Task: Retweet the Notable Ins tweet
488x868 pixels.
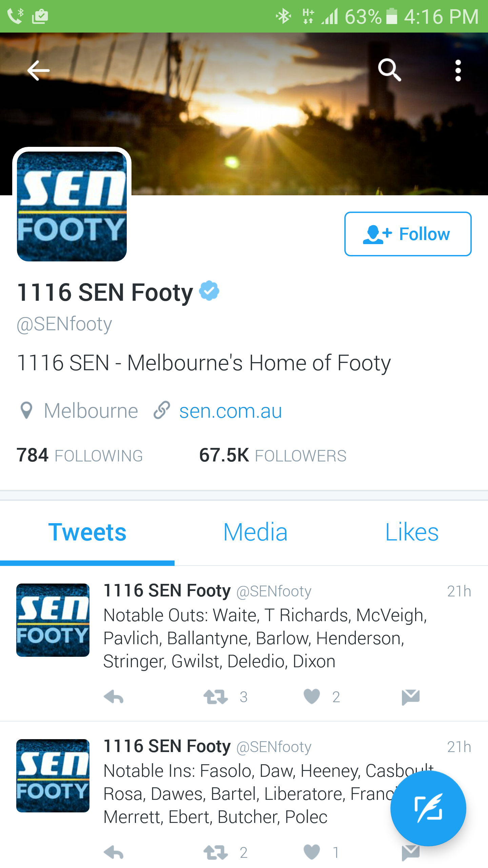Action: click(x=216, y=852)
